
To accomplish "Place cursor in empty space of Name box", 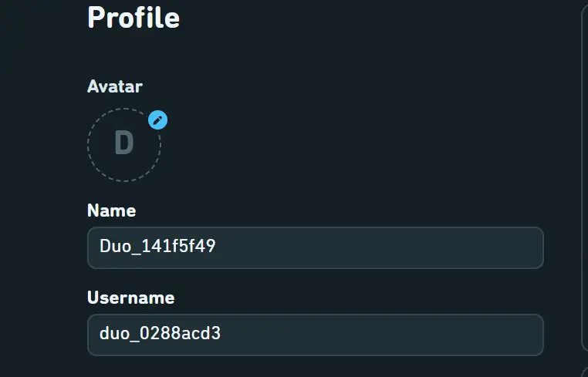I will (x=379, y=247).
